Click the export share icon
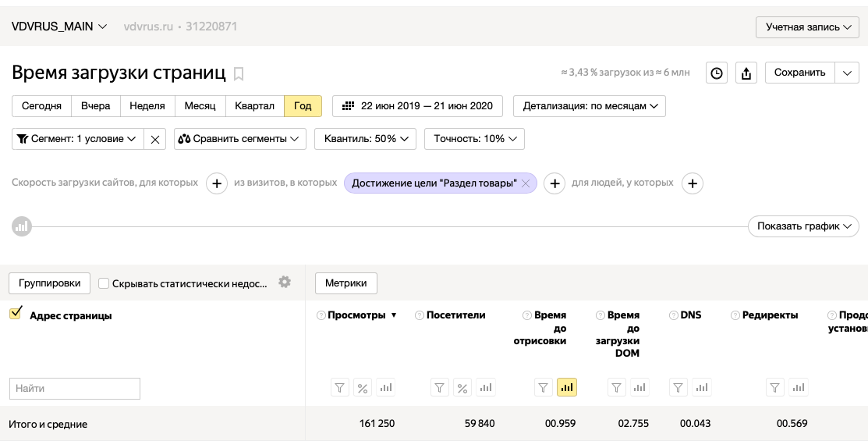 click(x=746, y=73)
